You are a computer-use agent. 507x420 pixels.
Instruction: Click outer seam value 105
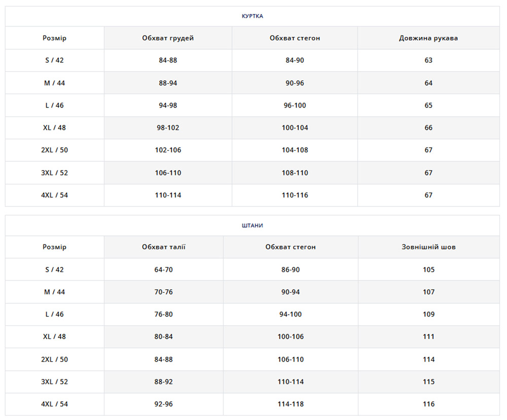tap(428, 270)
